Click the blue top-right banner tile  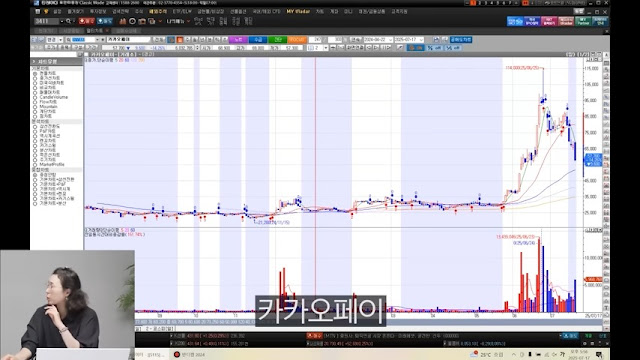click(515, 21)
